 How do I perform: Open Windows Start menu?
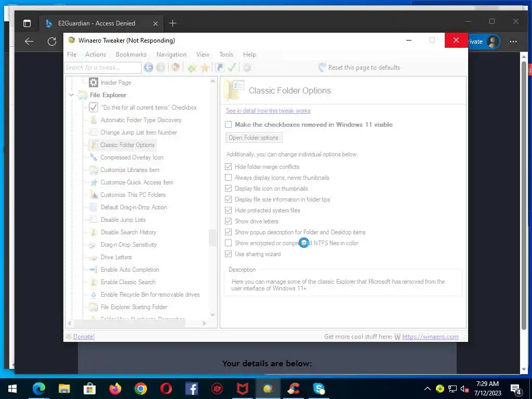(x=12, y=389)
